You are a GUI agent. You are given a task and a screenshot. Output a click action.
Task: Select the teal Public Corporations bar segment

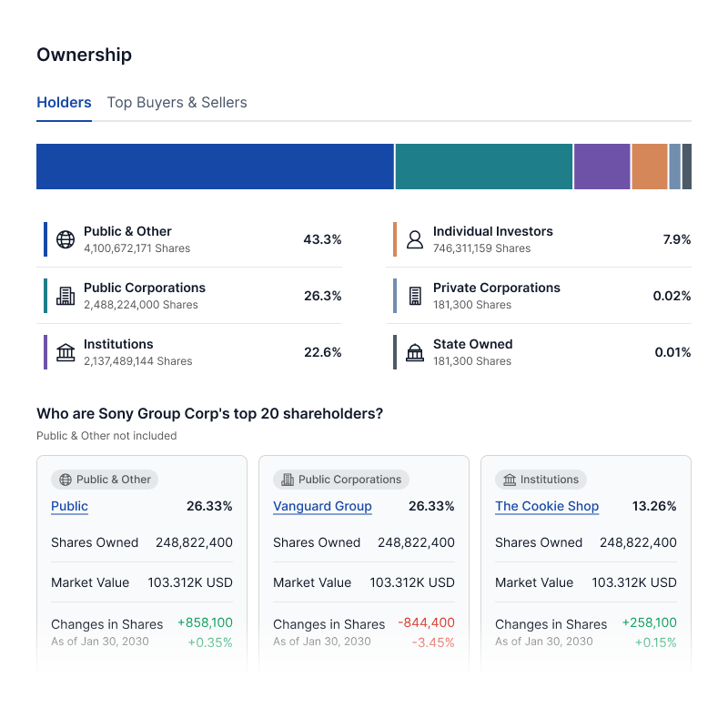click(484, 167)
